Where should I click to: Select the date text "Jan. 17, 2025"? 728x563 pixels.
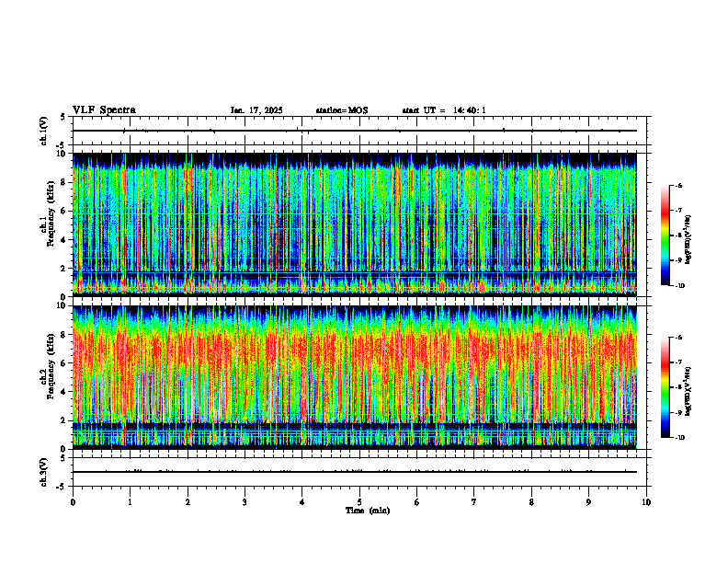(x=256, y=110)
